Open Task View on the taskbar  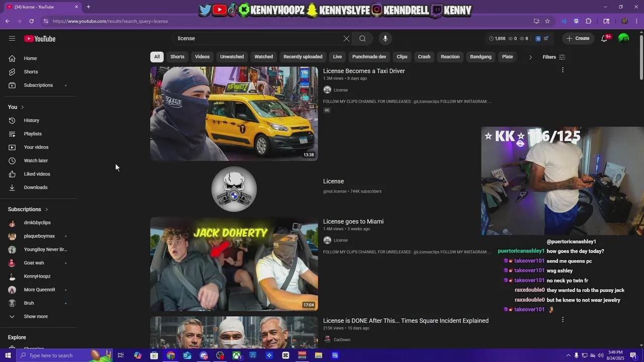tap(121, 355)
